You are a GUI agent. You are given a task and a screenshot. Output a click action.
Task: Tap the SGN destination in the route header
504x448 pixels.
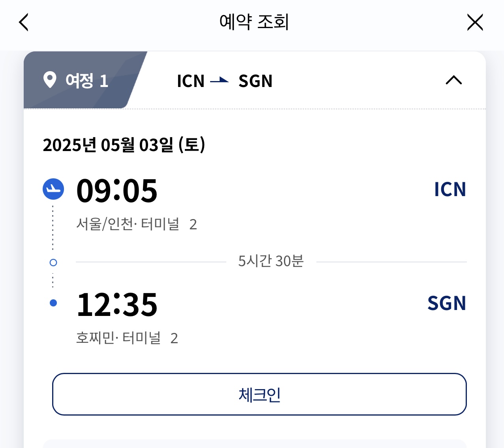point(255,81)
